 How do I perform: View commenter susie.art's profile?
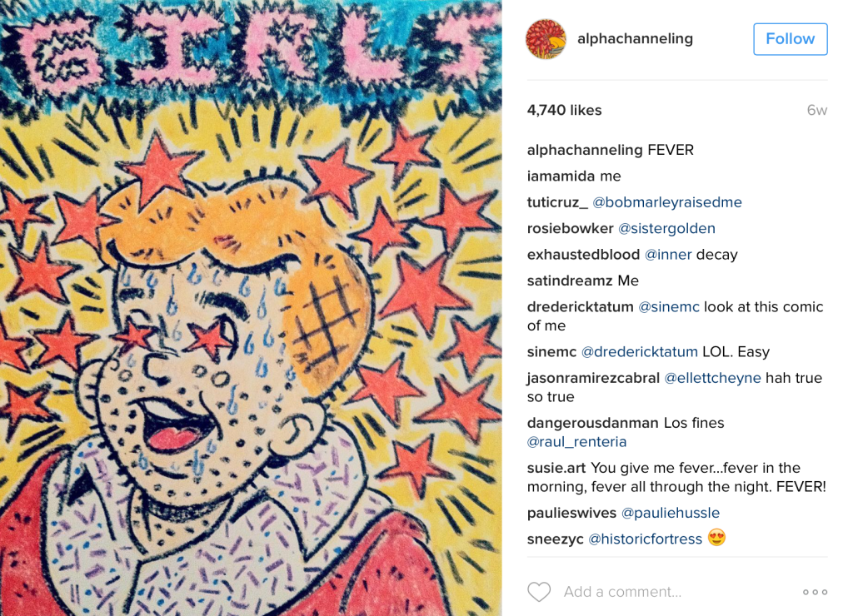click(556, 468)
